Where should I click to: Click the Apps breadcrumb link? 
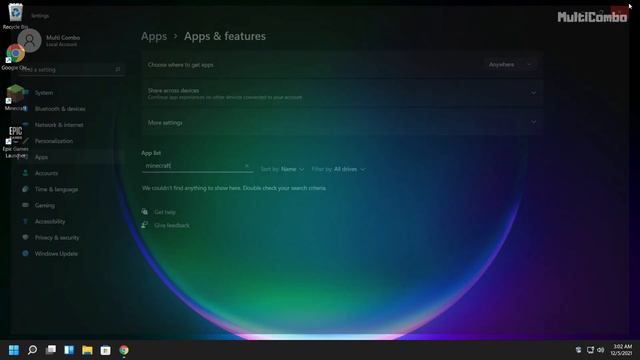tap(154, 36)
